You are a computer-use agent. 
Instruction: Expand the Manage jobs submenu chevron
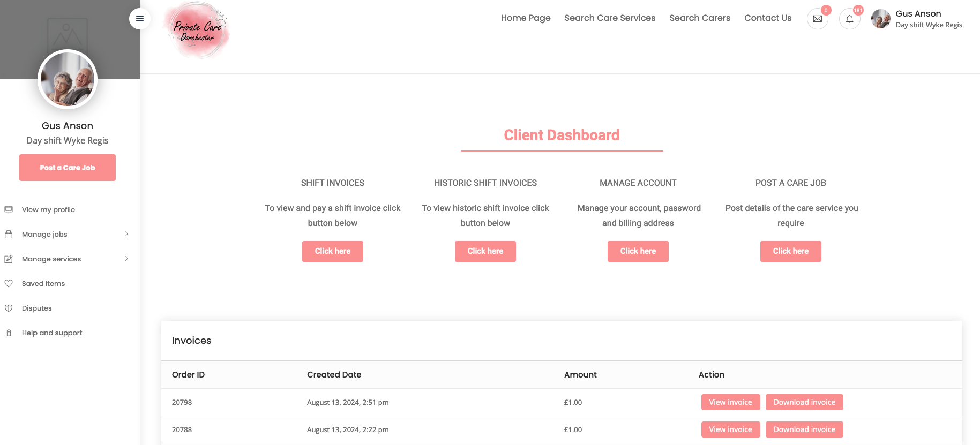tap(126, 234)
